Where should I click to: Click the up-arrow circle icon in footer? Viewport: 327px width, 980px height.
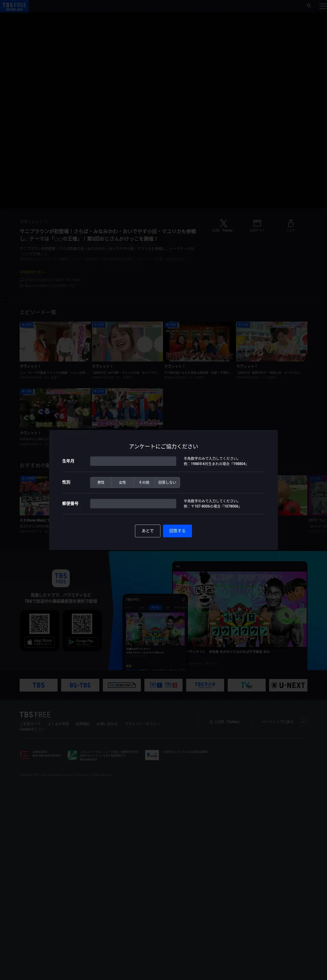pyautogui.click(x=303, y=722)
